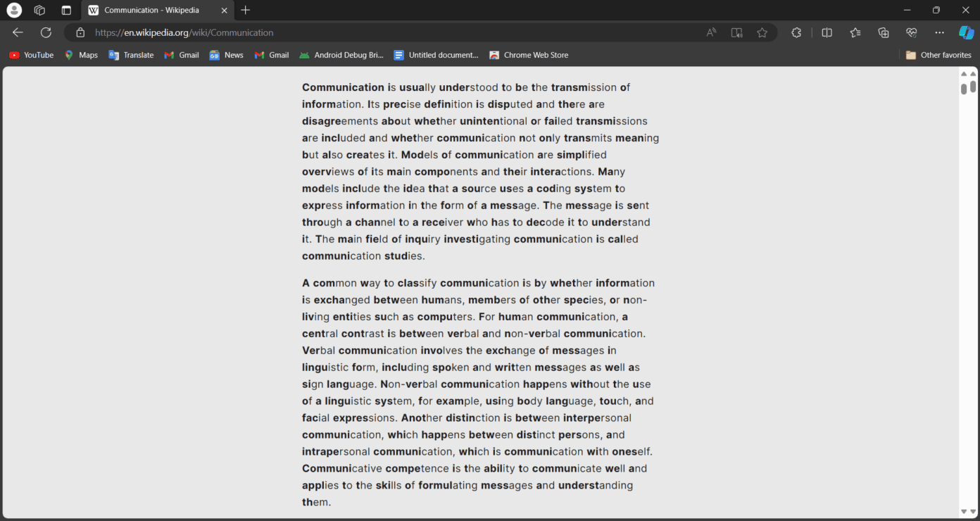Open the Chrome Web Store bookmark
This screenshot has width=980, height=521.
point(529,54)
